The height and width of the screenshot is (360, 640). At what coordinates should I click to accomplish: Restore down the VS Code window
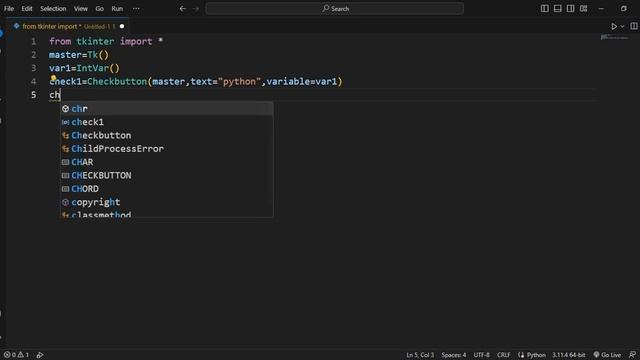624,9
